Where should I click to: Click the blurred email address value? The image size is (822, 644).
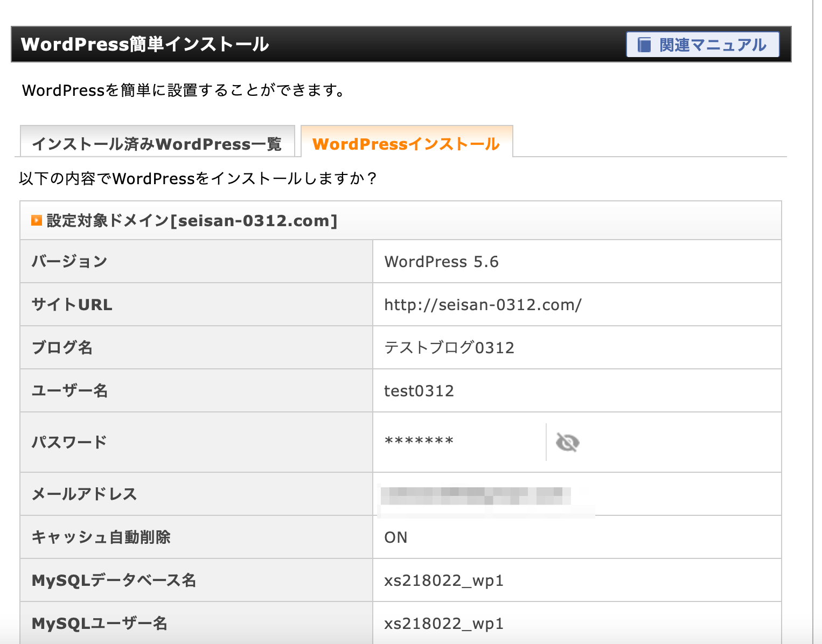tap(475, 495)
